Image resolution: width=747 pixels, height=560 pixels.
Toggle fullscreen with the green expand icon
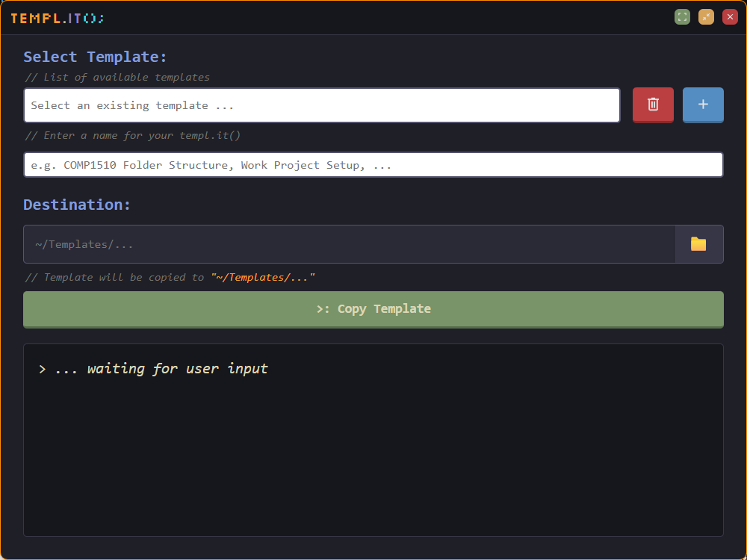682,16
